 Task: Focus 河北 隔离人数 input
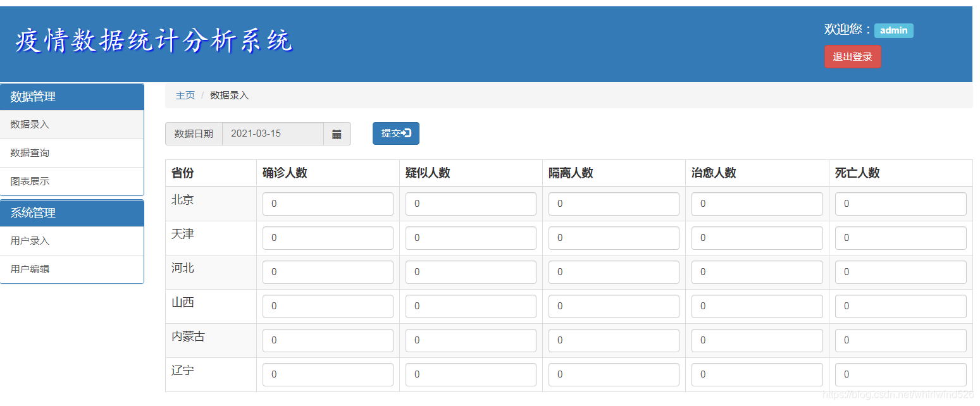(614, 273)
